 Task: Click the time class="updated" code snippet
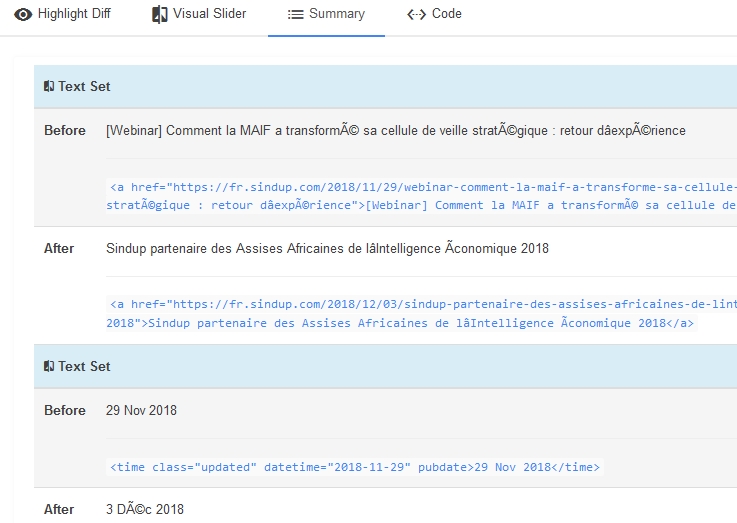pos(355,467)
